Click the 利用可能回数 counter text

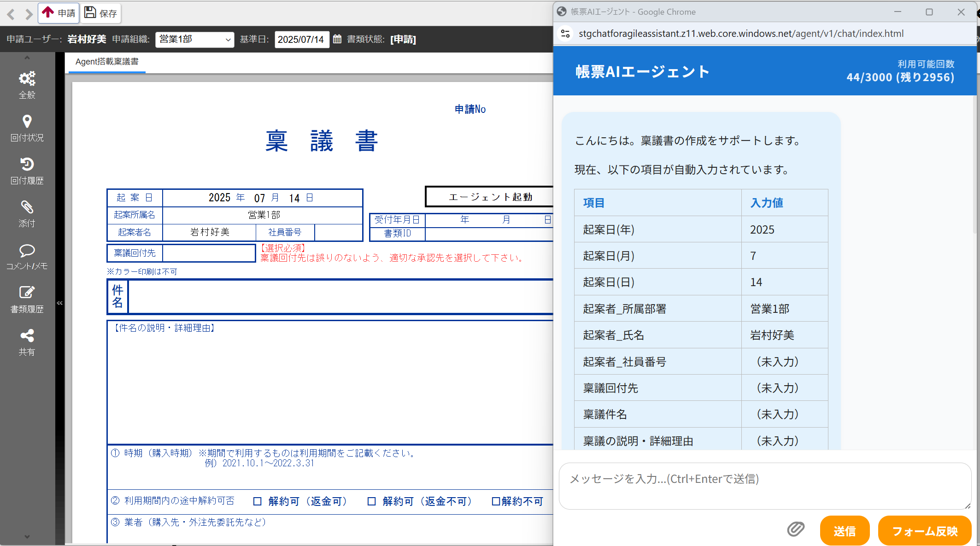900,71
